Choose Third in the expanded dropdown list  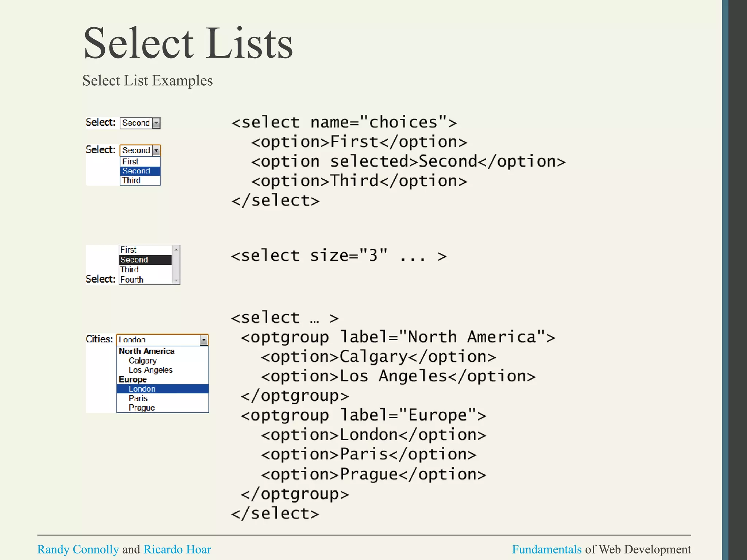point(140,180)
